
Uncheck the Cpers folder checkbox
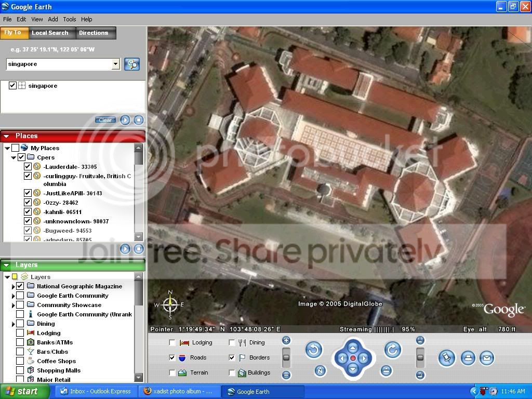21,157
